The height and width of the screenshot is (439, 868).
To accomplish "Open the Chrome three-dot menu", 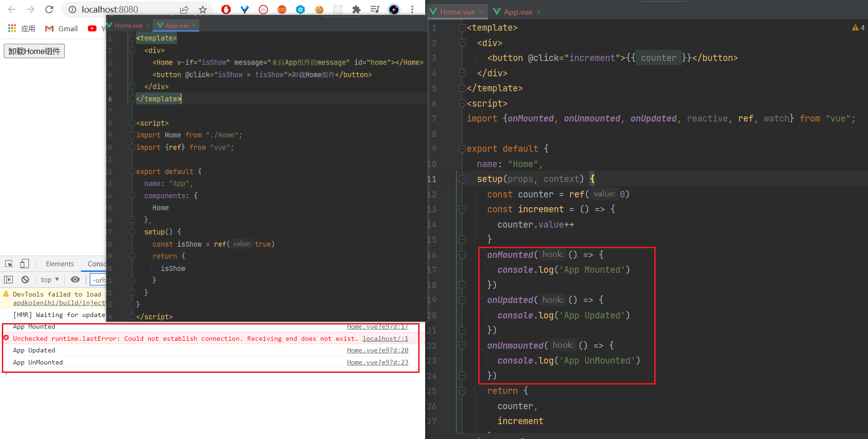I will tap(412, 9).
